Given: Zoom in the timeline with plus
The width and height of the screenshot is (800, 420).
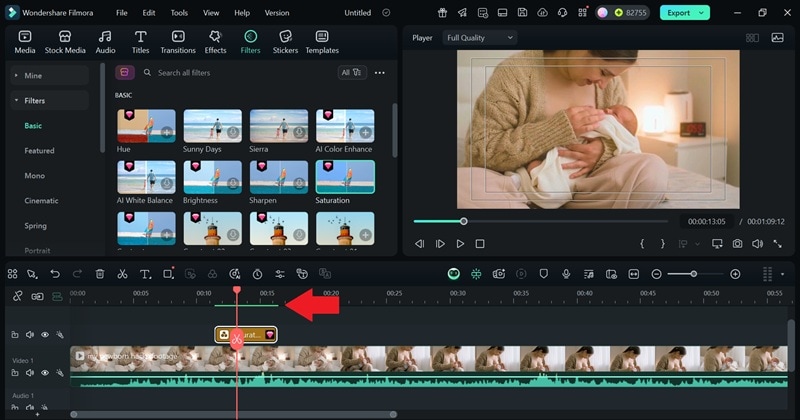Looking at the screenshot, I should [x=735, y=274].
